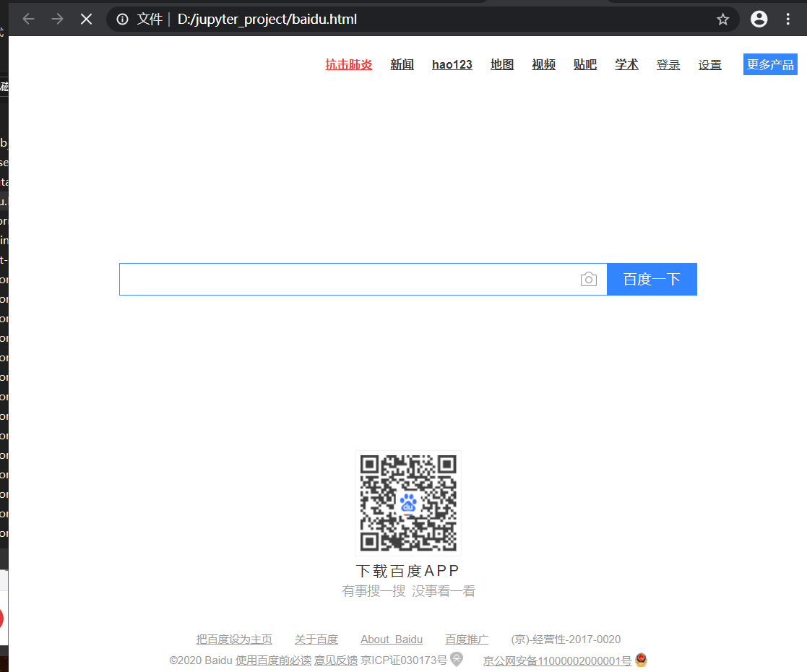
Task: Click inside the search input box
Action: (x=347, y=279)
